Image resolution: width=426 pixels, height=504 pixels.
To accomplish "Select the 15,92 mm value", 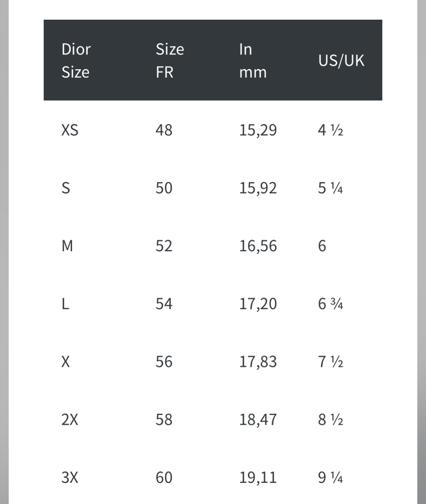I will [258, 188].
